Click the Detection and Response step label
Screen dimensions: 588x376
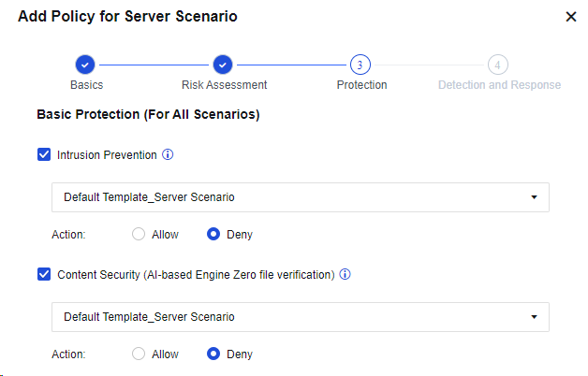tap(499, 85)
